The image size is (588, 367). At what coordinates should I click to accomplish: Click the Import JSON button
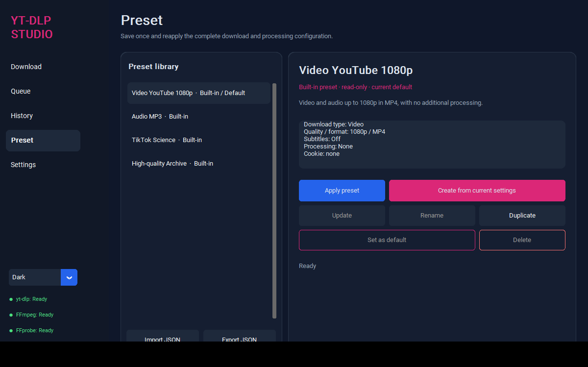click(163, 336)
